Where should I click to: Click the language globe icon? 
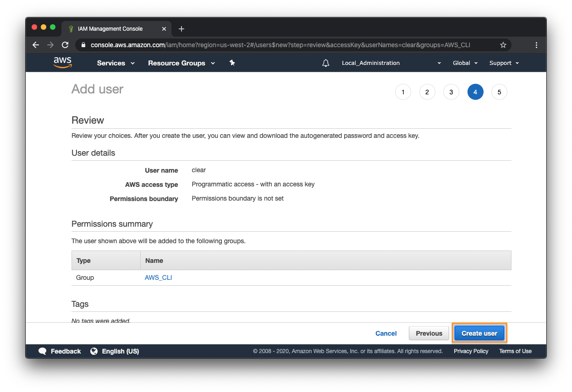click(x=94, y=351)
